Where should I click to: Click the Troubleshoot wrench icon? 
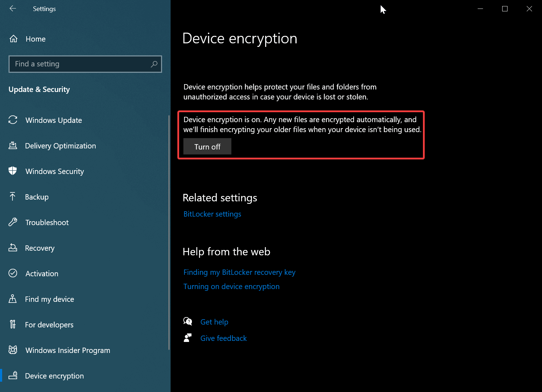click(x=13, y=222)
